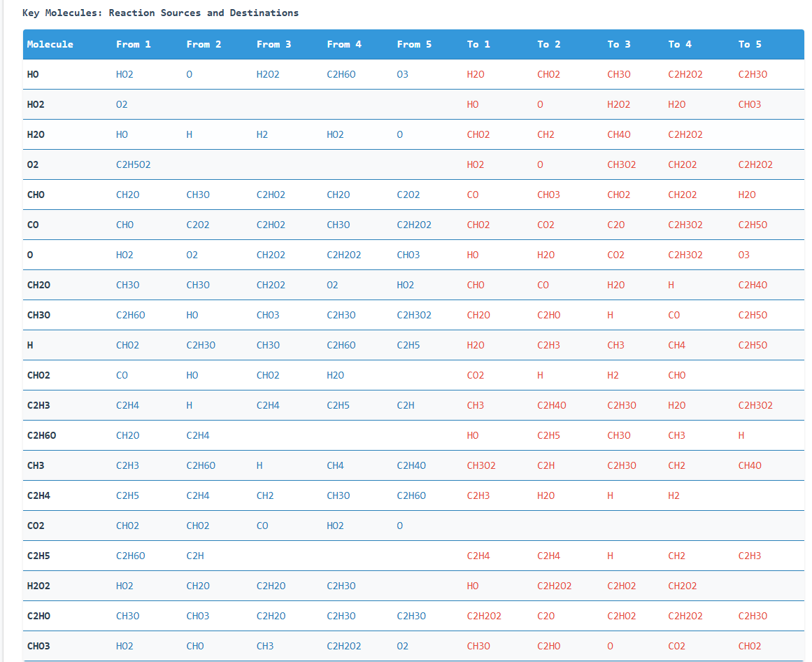The image size is (812, 662).
Task: Click O3 source in the HO row
Action: click(x=402, y=74)
